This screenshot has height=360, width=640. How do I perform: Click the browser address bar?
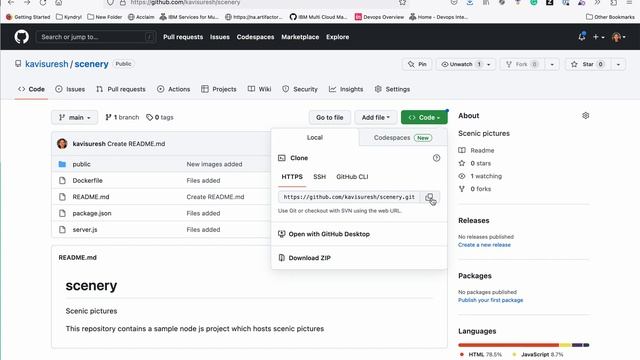255,2
